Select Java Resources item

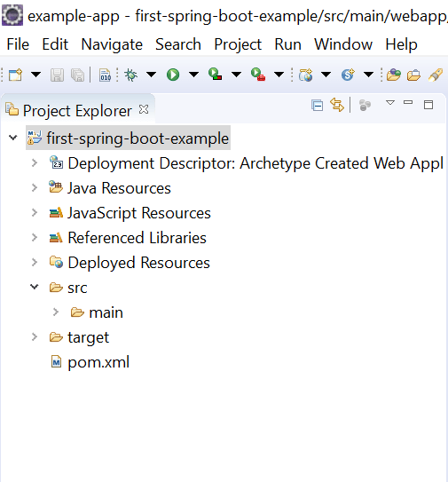click(x=119, y=188)
